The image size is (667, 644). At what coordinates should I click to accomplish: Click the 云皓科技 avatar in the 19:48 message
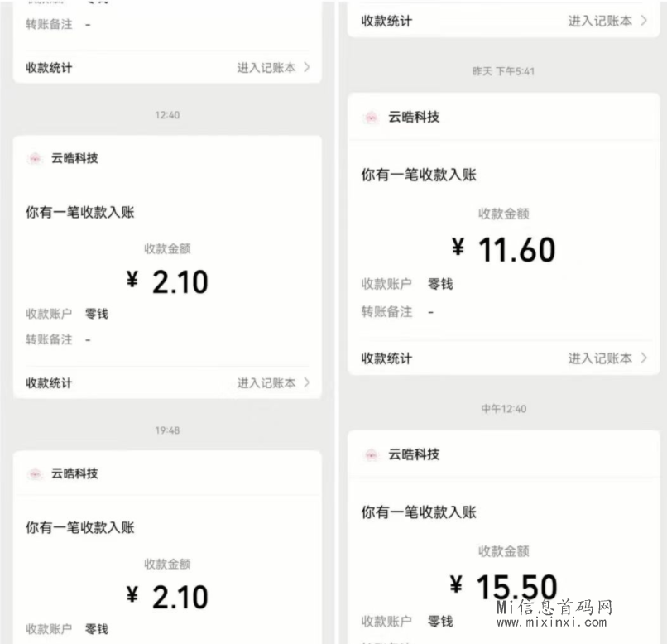(x=36, y=473)
